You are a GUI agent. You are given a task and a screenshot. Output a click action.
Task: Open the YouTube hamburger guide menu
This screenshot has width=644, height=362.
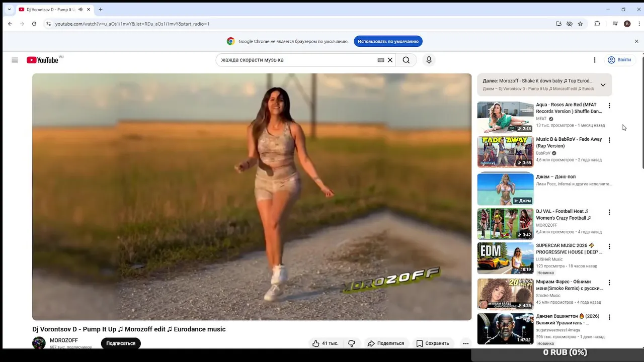point(15,60)
